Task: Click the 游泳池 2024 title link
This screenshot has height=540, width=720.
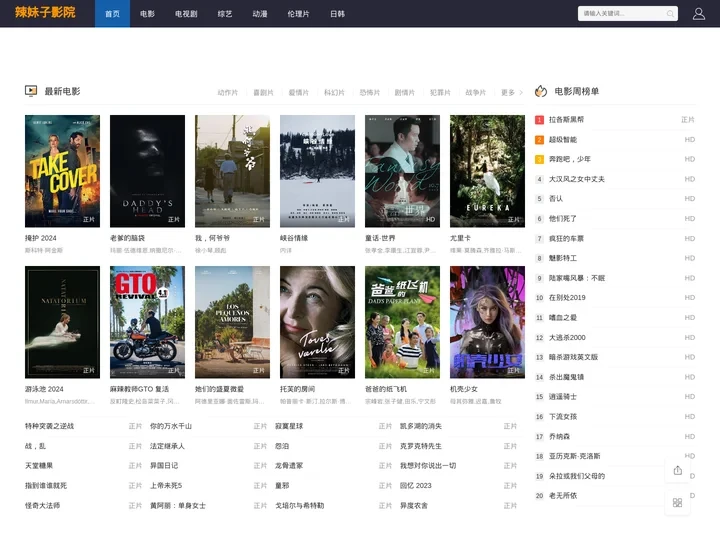Action: pos(44,389)
